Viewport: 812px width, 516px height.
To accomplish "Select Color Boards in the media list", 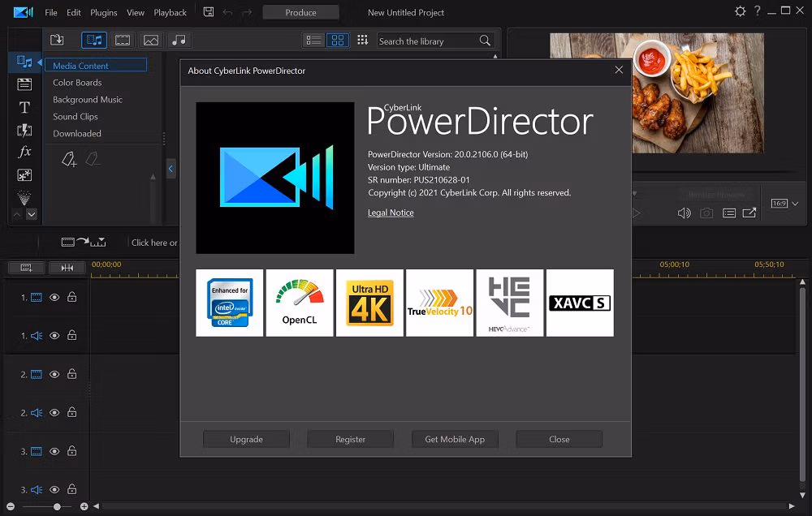I will (x=77, y=82).
